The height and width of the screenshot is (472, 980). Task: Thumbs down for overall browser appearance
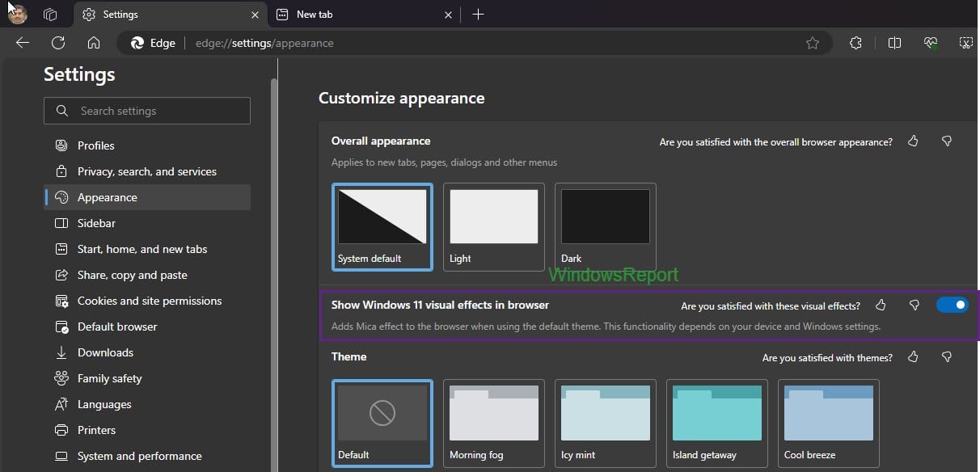coord(947,141)
